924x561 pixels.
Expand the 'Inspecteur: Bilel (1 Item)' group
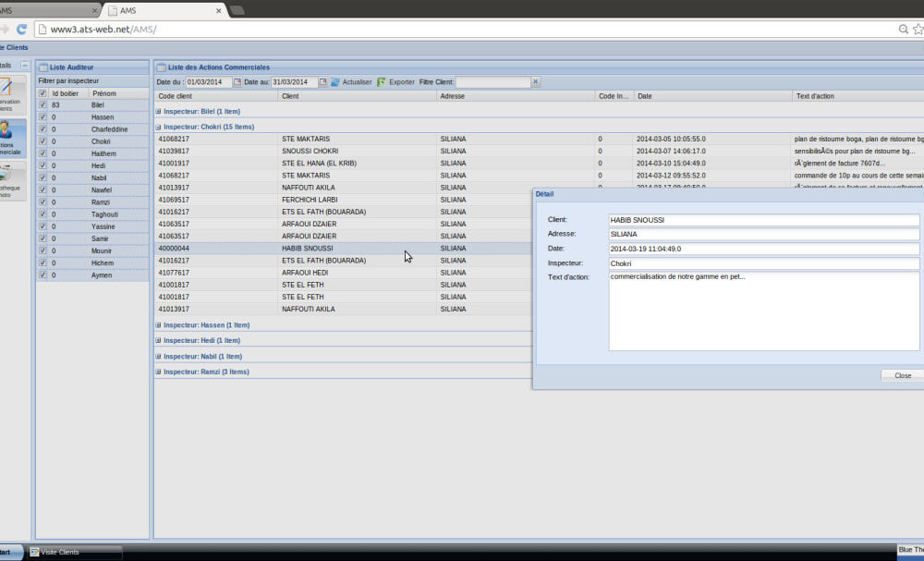pos(159,111)
